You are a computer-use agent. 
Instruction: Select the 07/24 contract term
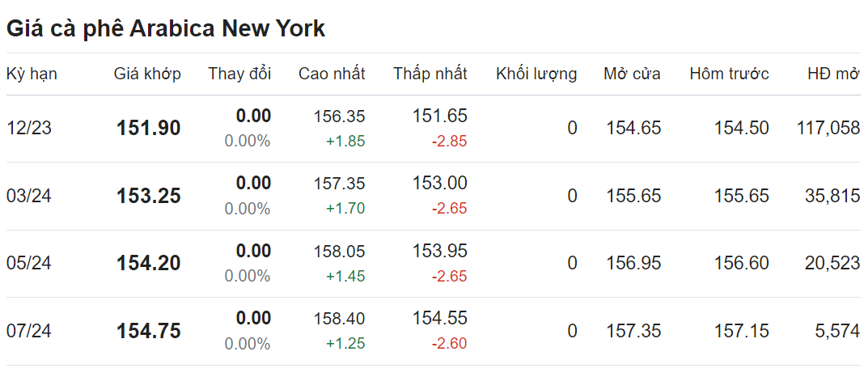point(29,331)
